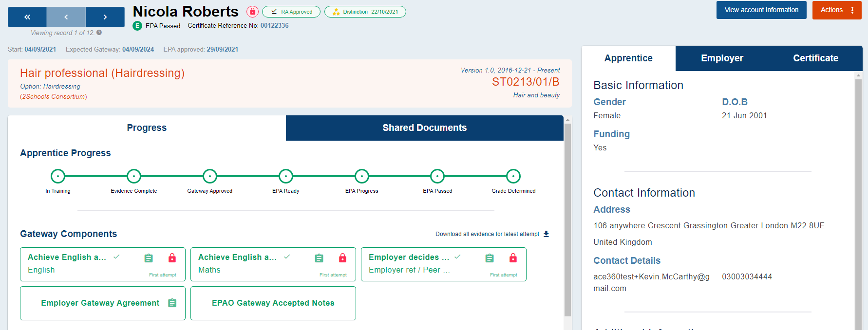Open Employer tab

[x=722, y=58]
